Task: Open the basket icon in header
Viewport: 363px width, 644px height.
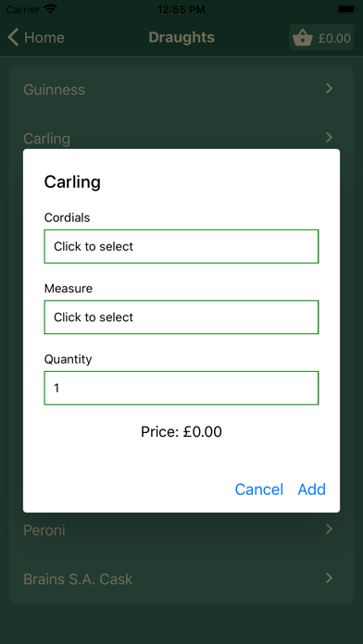Action: (303, 37)
